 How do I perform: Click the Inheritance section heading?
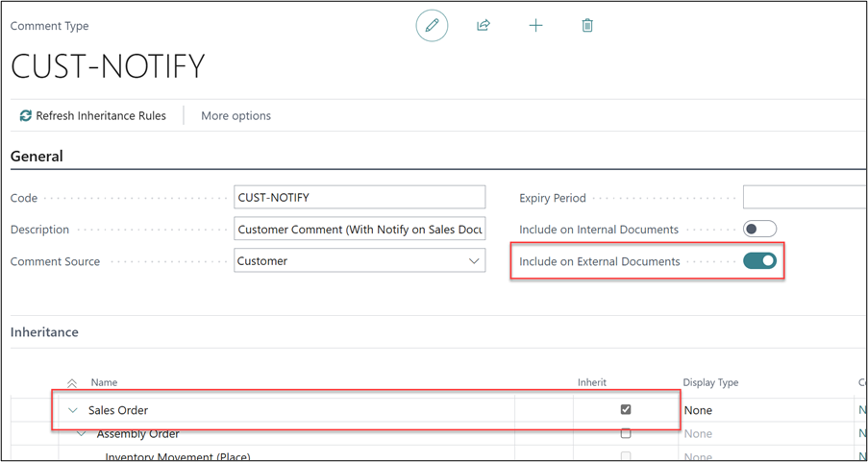click(x=44, y=332)
